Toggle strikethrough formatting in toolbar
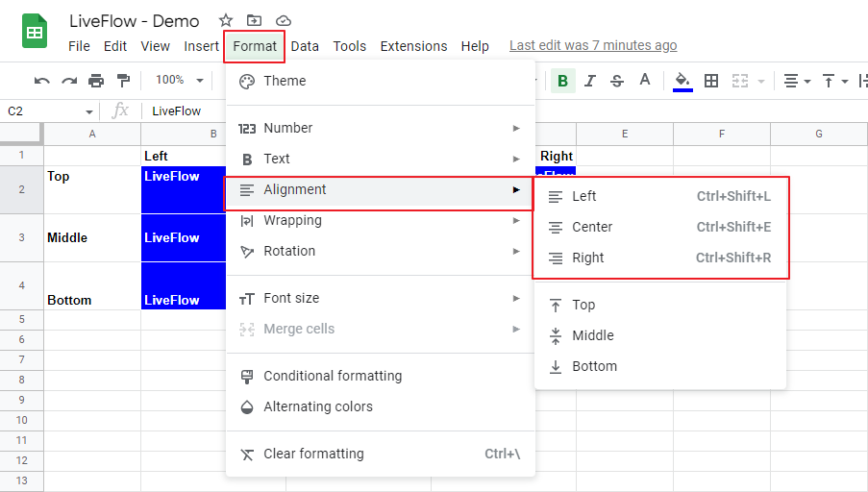The width and height of the screenshot is (868, 492). tap(617, 81)
